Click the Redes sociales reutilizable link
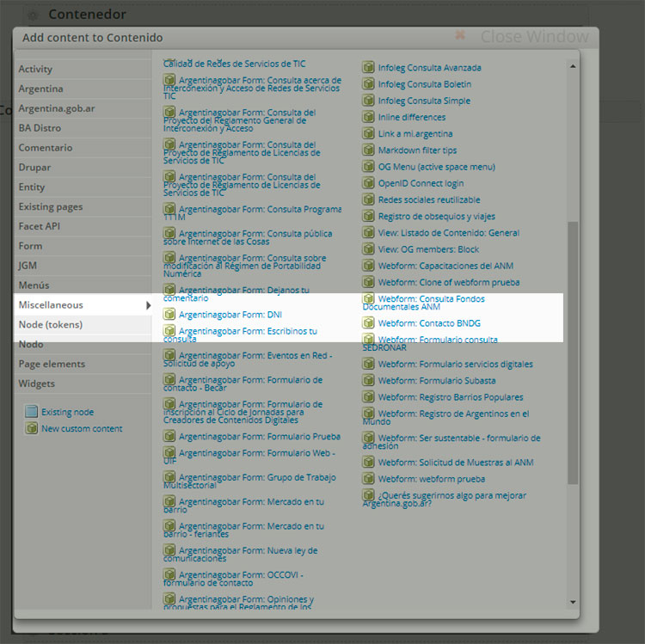The image size is (645, 644). click(x=428, y=199)
